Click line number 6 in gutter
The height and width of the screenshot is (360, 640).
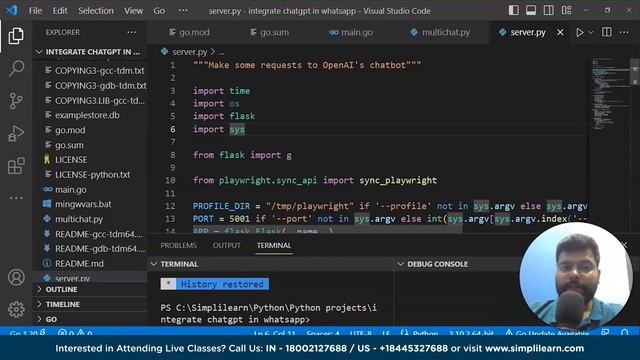[173, 129]
